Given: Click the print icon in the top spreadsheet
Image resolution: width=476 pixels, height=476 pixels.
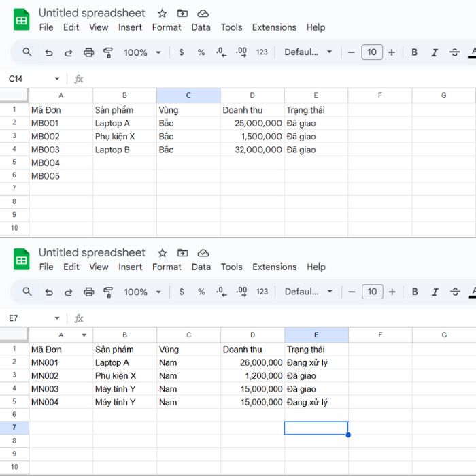Looking at the screenshot, I should [88, 52].
